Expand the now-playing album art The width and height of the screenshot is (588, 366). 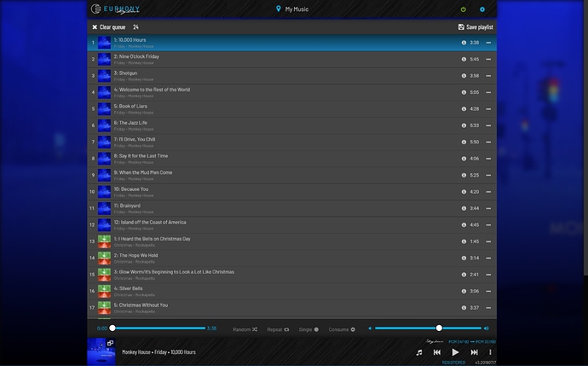(110, 343)
